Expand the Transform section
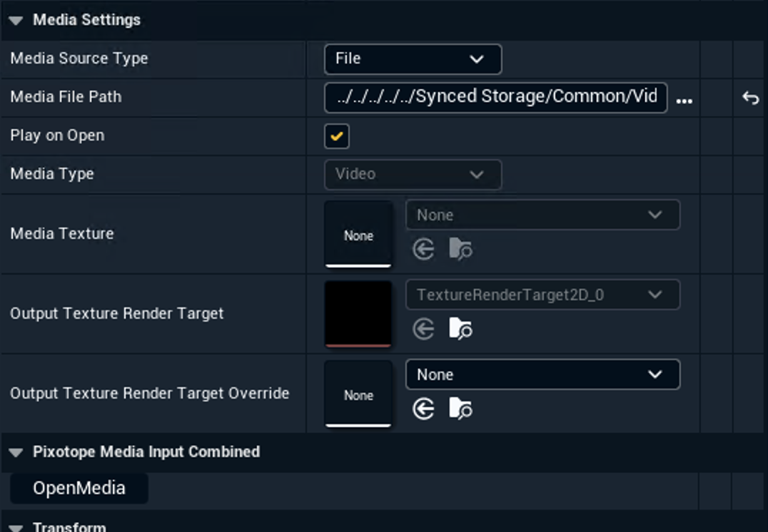The height and width of the screenshot is (532, 768). tap(15, 526)
